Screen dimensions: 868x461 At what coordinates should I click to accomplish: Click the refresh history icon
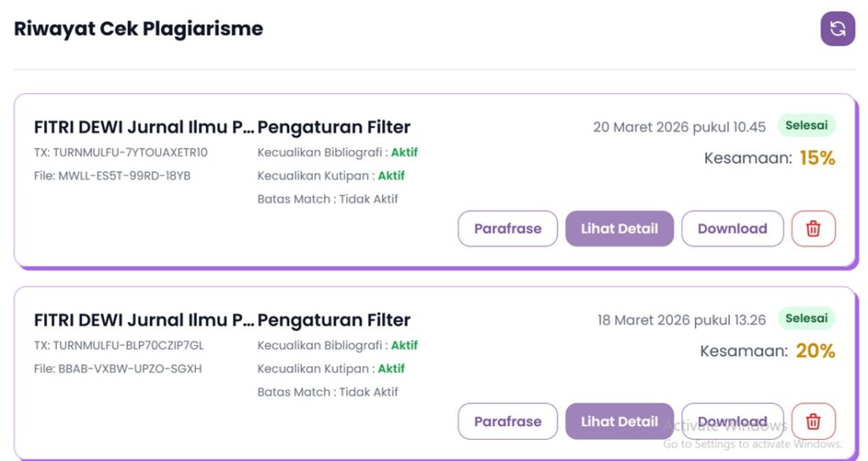[x=837, y=29]
